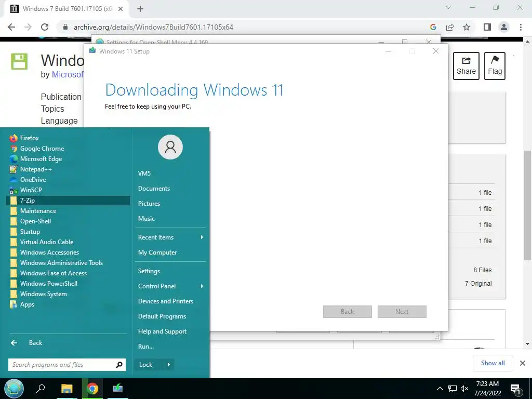
Task: Open Chrome three-dot menu
Action: pyautogui.click(x=521, y=27)
